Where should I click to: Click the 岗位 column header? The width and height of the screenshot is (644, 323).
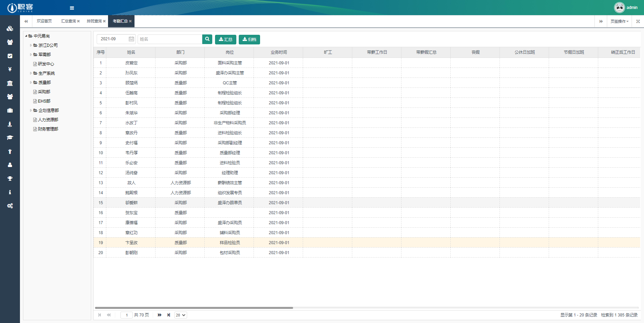[x=229, y=52]
